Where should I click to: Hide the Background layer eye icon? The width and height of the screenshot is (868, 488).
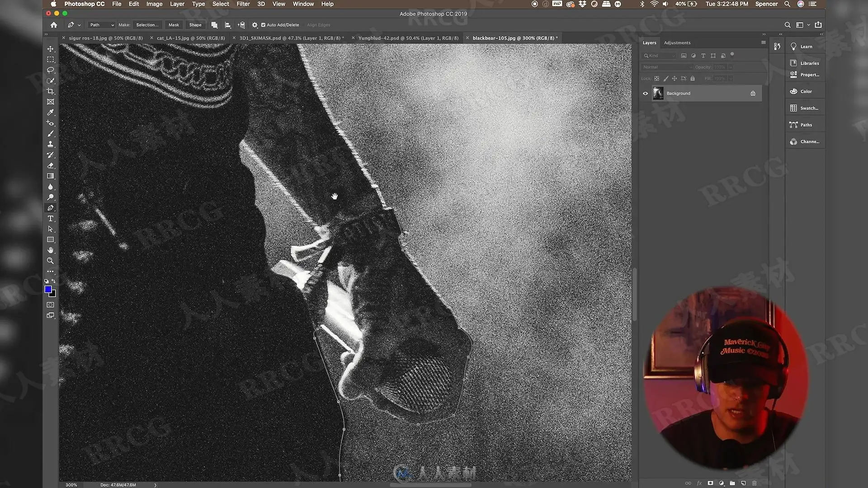[645, 94]
